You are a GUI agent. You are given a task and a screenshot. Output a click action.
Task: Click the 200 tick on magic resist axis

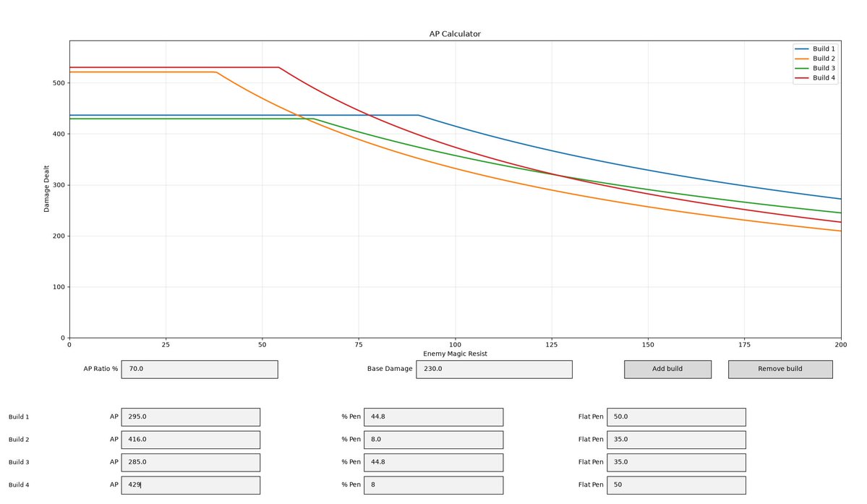[840, 345]
